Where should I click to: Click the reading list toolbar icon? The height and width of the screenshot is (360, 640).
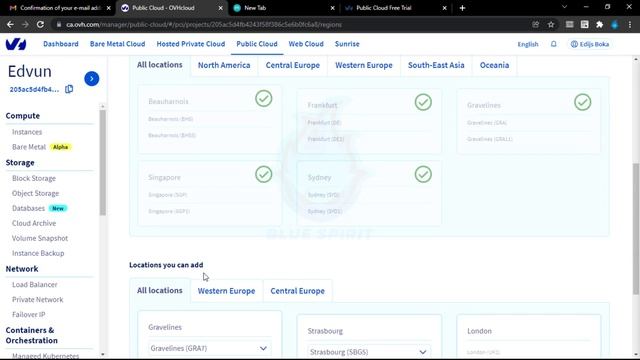coord(569,24)
